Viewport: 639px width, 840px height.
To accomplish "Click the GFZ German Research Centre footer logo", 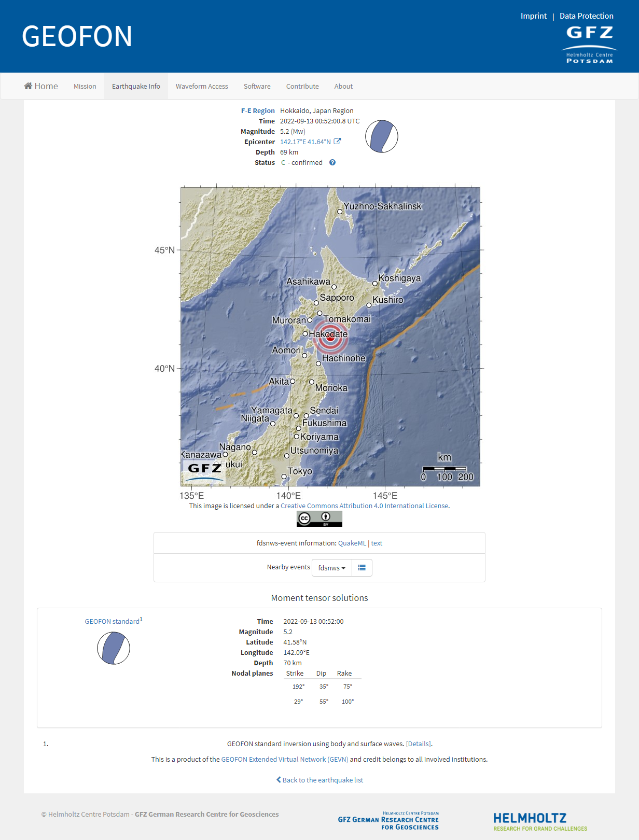I will [388, 821].
